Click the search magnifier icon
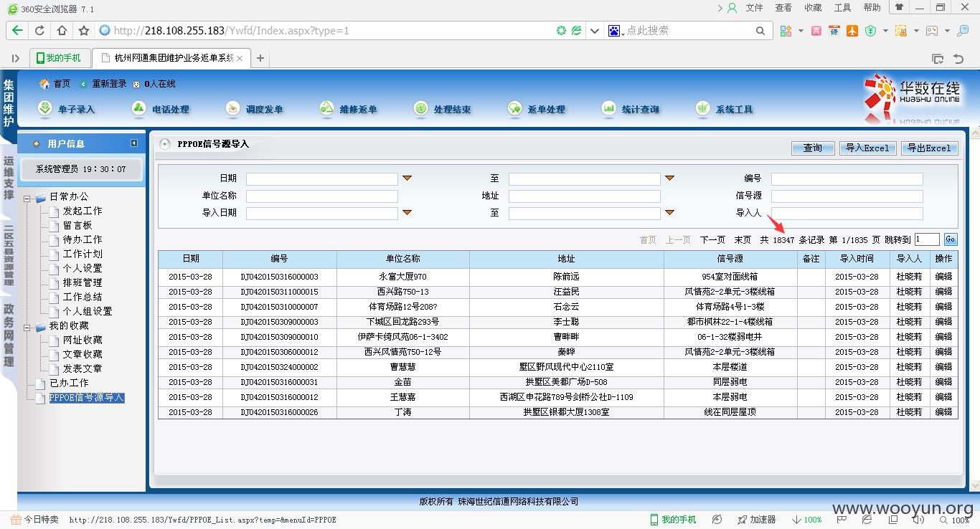This screenshot has height=529, width=980. coord(760,31)
